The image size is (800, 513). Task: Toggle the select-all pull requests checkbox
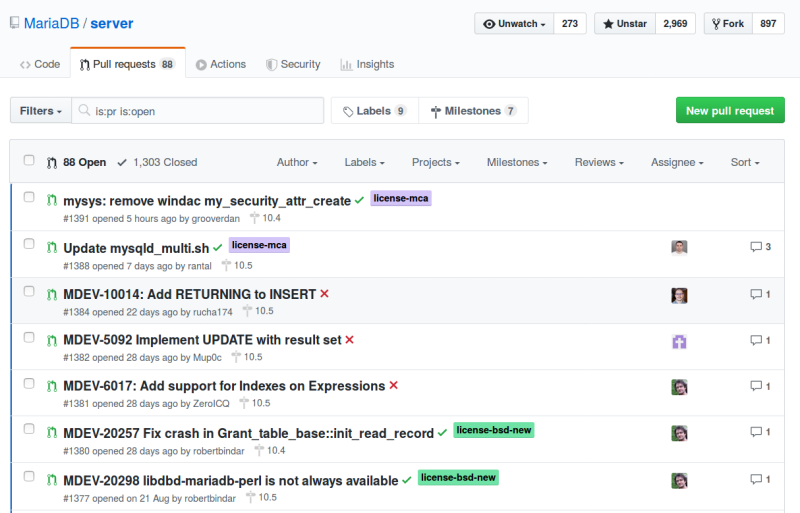coord(29,160)
